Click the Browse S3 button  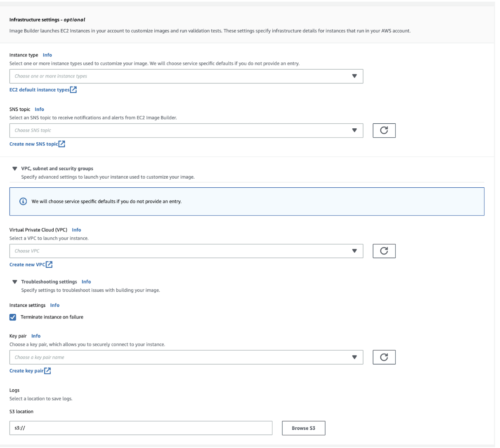tap(303, 428)
